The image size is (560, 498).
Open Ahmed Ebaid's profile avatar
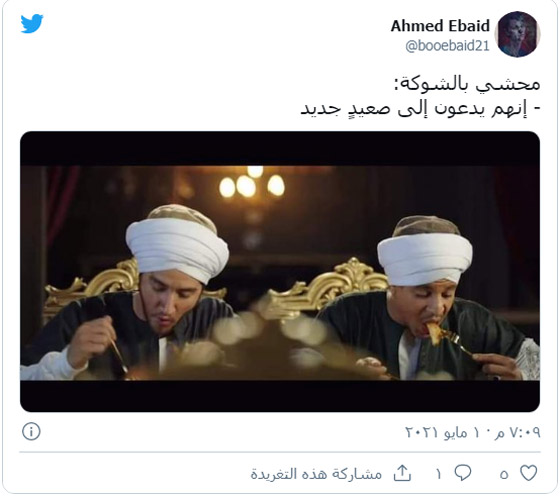(518, 34)
